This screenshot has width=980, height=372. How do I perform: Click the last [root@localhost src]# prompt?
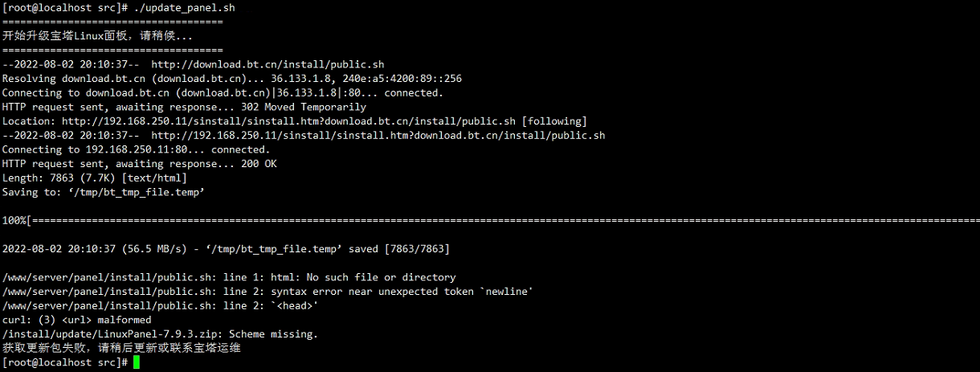pos(65,362)
